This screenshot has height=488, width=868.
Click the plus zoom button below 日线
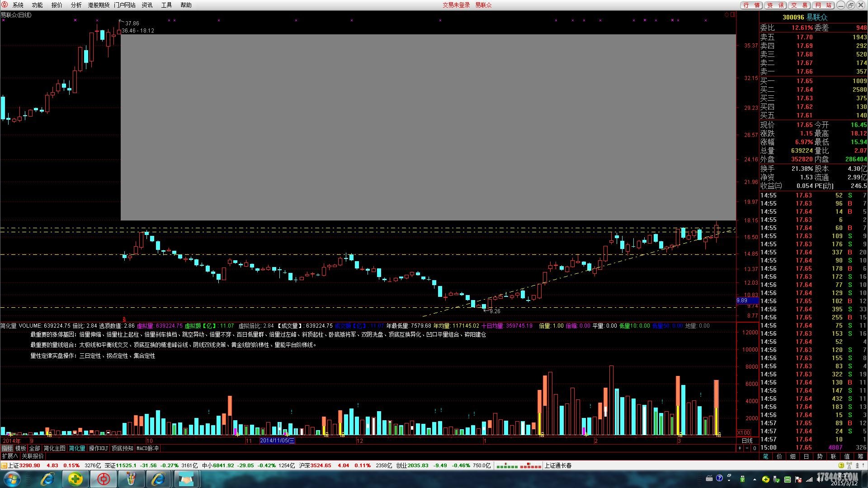[740, 448]
